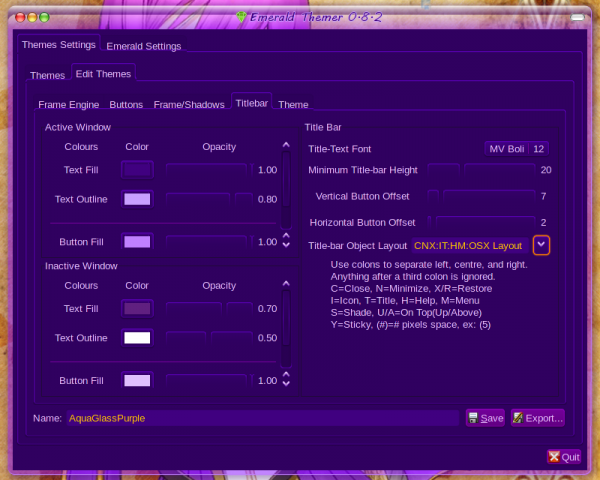Adjust Active Text Fill opacity slider
Screen dimensions: 600x480
pos(209,170)
